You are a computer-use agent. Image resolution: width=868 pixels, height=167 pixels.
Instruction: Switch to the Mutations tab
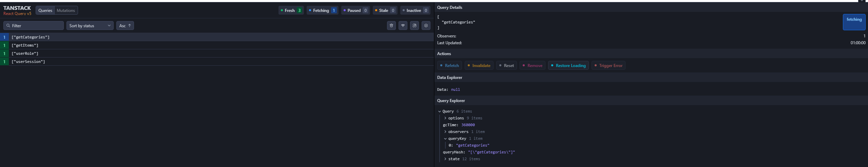[x=66, y=11]
